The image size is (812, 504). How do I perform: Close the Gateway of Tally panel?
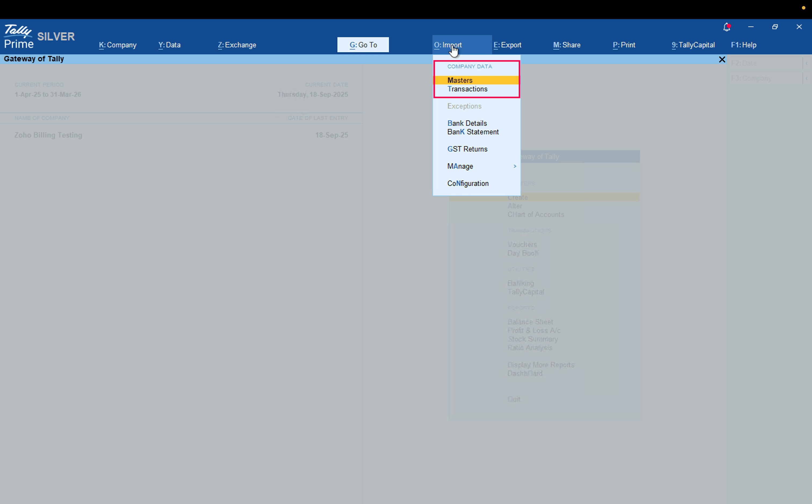[722, 59]
